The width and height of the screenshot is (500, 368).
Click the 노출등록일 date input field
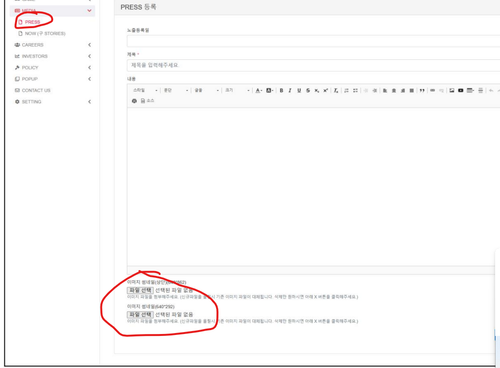313,41
